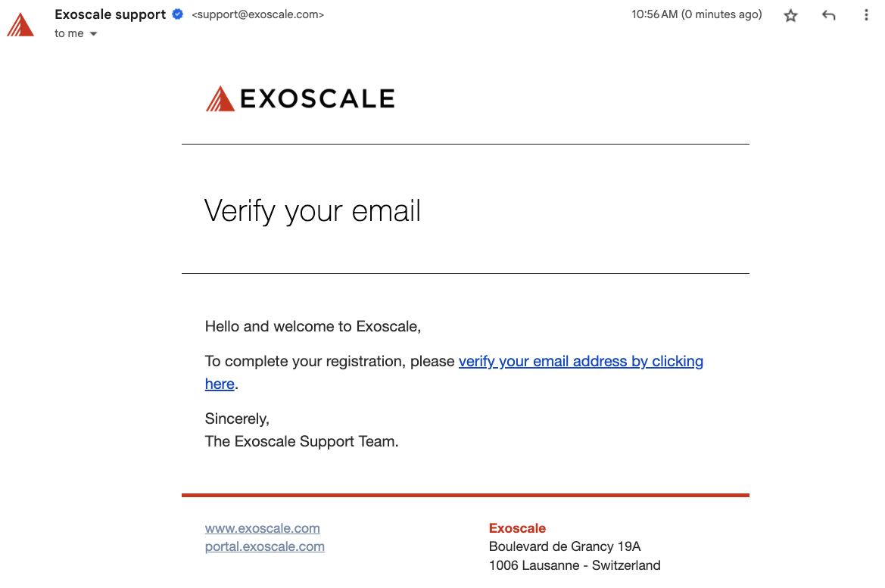
Task: Click the Boulevard de Grancy 19A address line
Action: (x=565, y=546)
